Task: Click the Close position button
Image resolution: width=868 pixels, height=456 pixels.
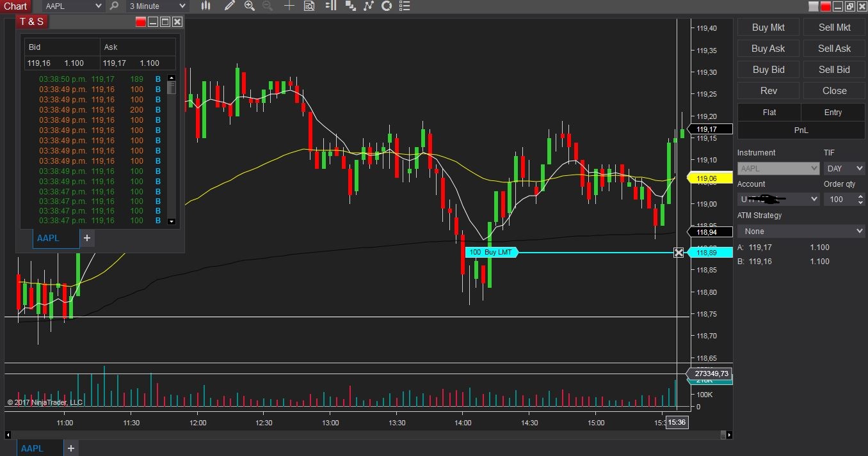Action: (835, 91)
